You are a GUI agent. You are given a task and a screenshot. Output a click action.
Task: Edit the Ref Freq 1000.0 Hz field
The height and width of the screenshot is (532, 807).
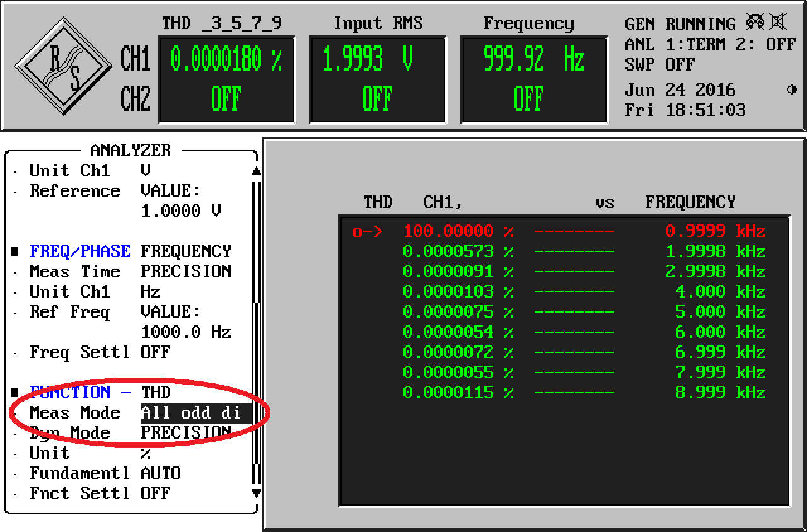pos(186,332)
